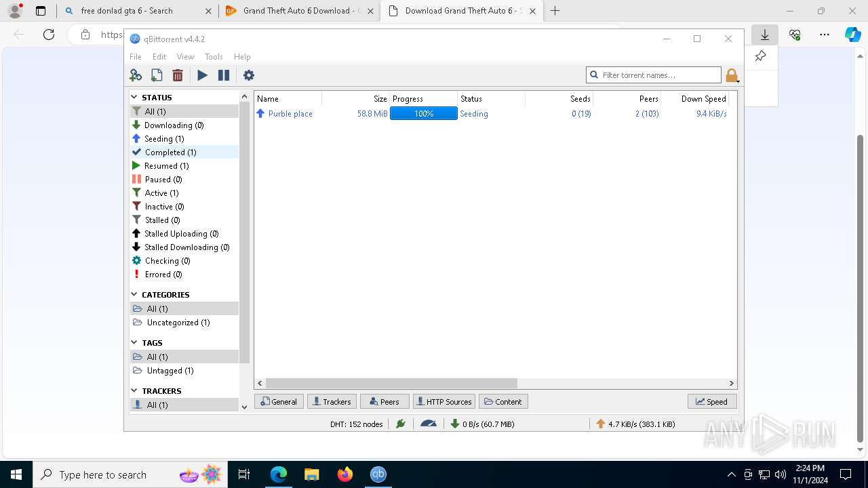Click the 100% progress bar of Purble place
This screenshot has height=488, width=868.
[x=424, y=114]
